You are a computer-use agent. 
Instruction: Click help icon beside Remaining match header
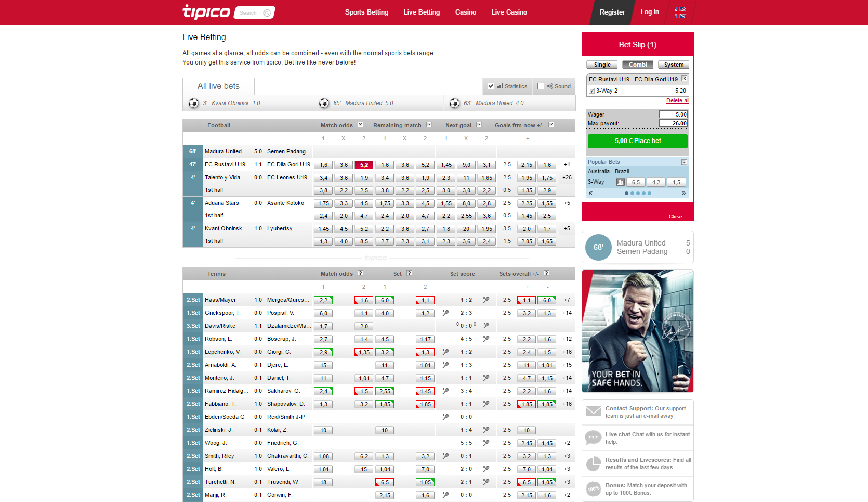[429, 125]
